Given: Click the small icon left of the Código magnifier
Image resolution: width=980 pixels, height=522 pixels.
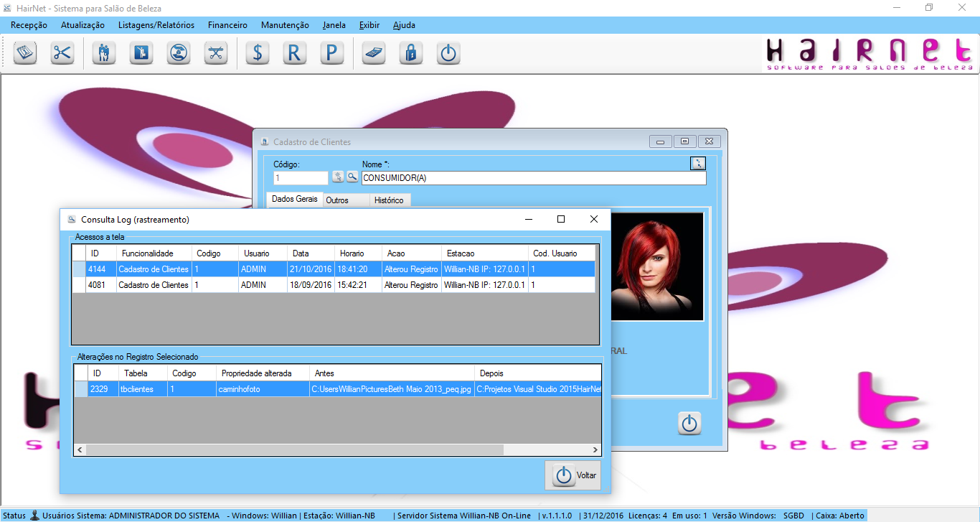Looking at the screenshot, I should (338, 177).
